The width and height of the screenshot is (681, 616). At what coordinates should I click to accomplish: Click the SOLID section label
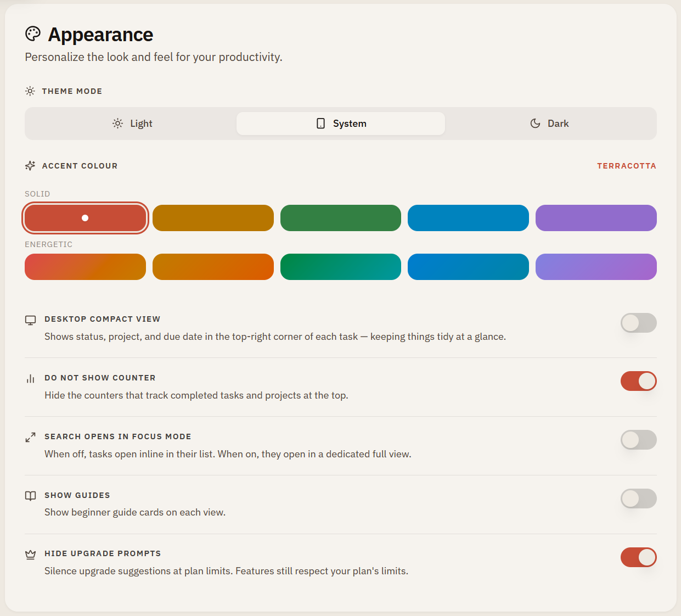37,194
